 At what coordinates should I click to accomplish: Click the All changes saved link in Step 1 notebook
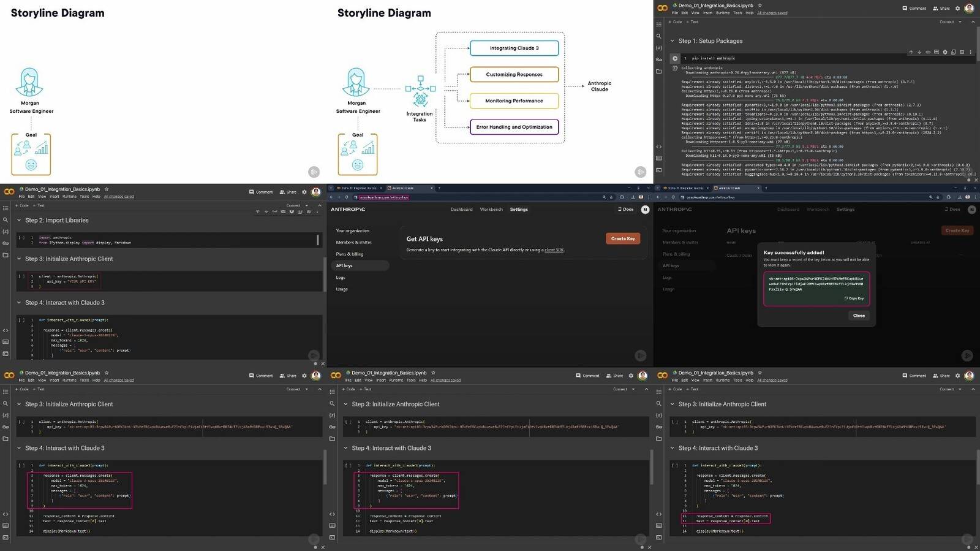(x=772, y=13)
